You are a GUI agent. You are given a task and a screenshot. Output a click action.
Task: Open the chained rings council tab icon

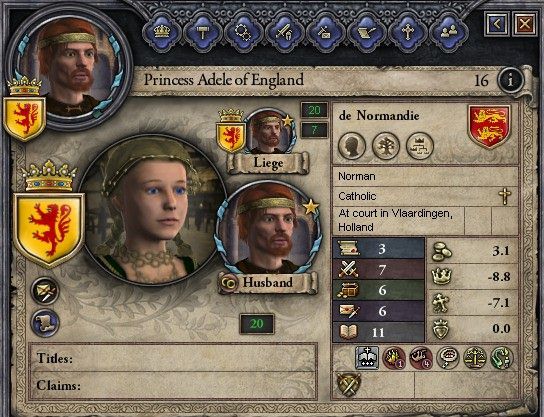tap(244, 32)
